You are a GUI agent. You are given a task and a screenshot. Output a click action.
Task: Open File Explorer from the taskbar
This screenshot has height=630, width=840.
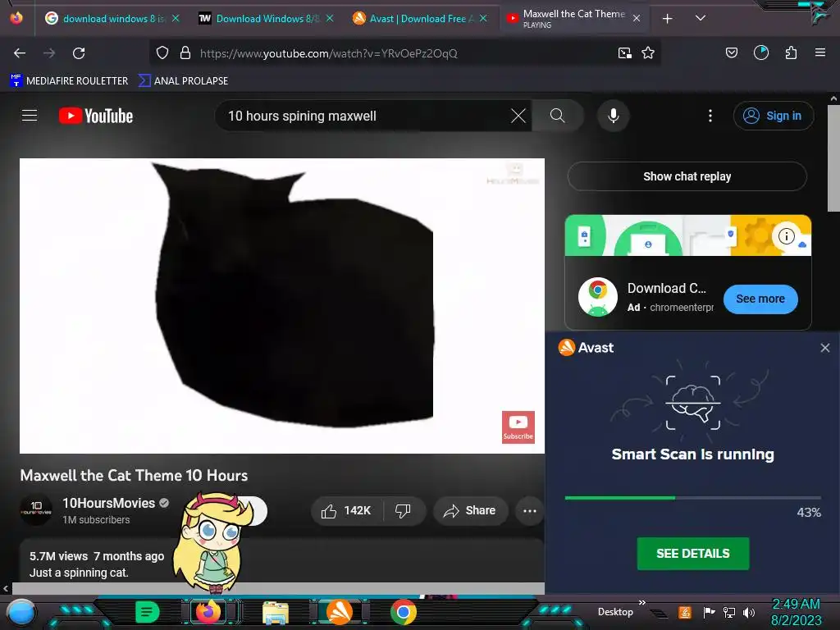pyautogui.click(x=276, y=613)
